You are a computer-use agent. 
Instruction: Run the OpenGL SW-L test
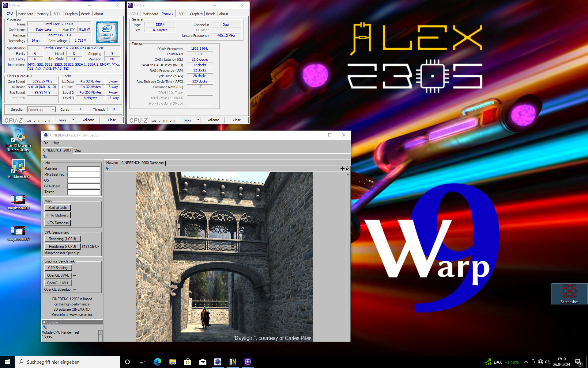(x=58, y=275)
